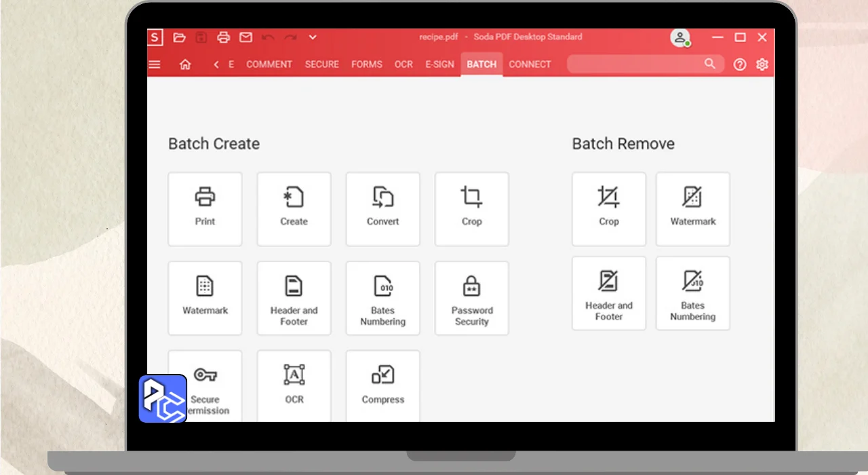The width and height of the screenshot is (868, 475).
Task: Click inside the search field
Action: pyautogui.click(x=646, y=64)
